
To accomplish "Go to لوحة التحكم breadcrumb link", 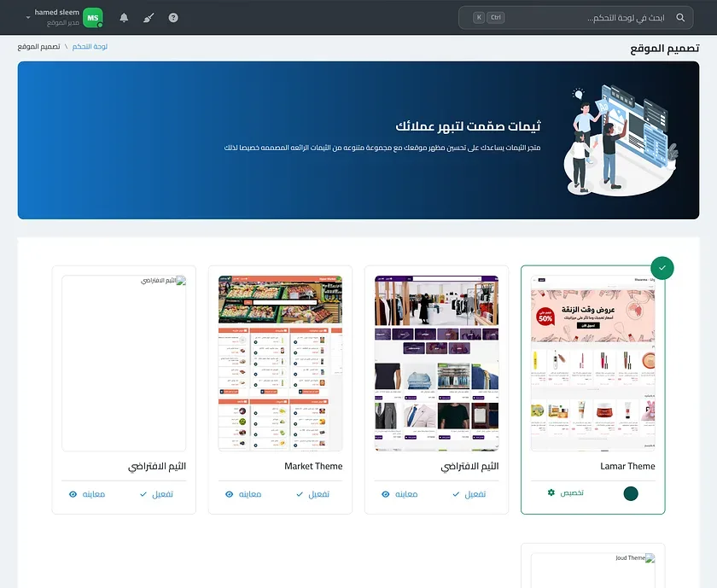I will [90, 47].
